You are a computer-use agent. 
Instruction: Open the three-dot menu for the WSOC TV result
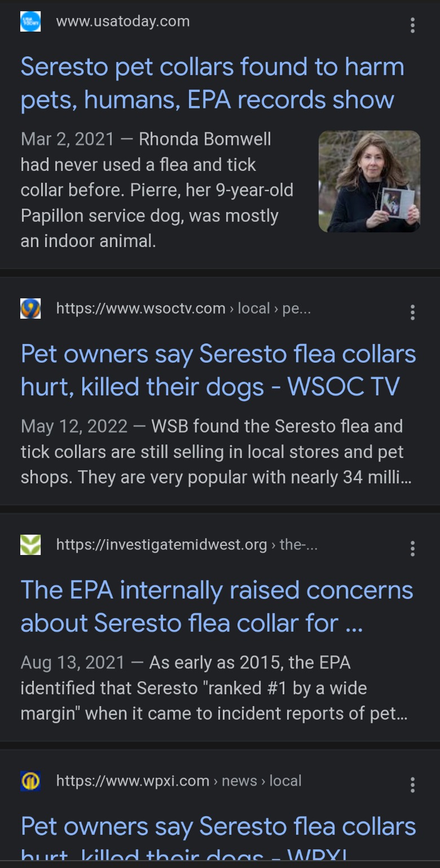click(x=413, y=312)
